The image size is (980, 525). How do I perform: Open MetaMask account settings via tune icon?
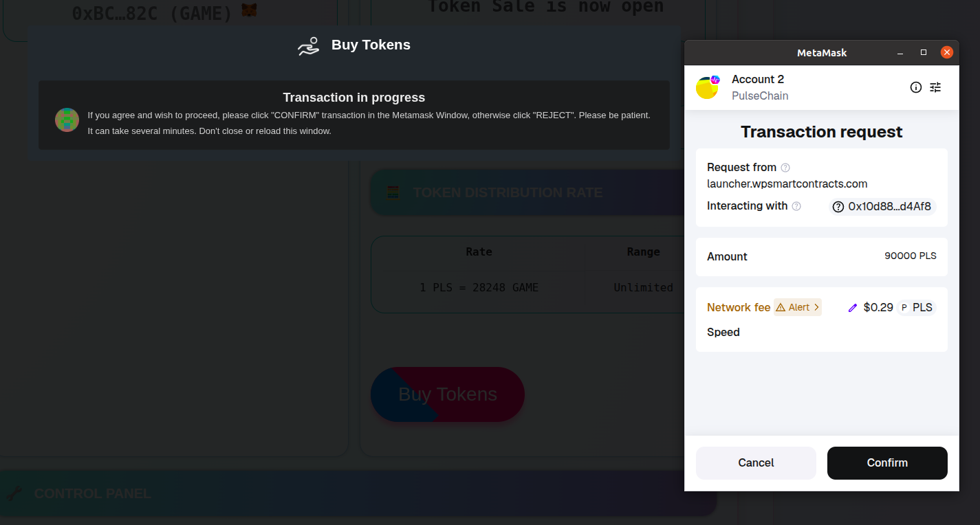tap(935, 87)
